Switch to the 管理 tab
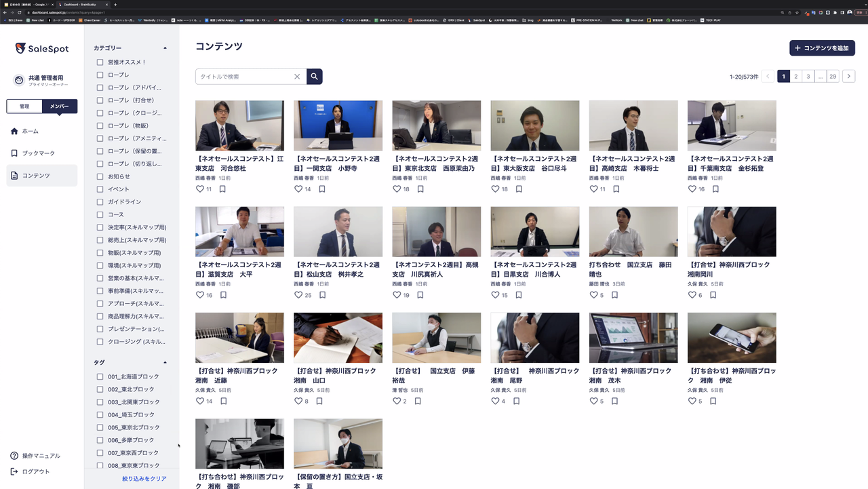This screenshot has width=868, height=489. pyautogui.click(x=24, y=106)
